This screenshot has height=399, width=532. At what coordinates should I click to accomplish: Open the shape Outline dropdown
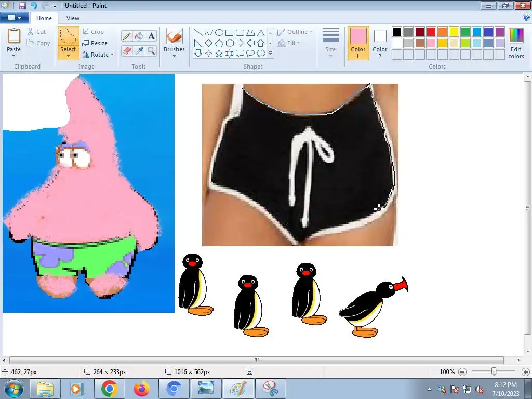click(295, 32)
